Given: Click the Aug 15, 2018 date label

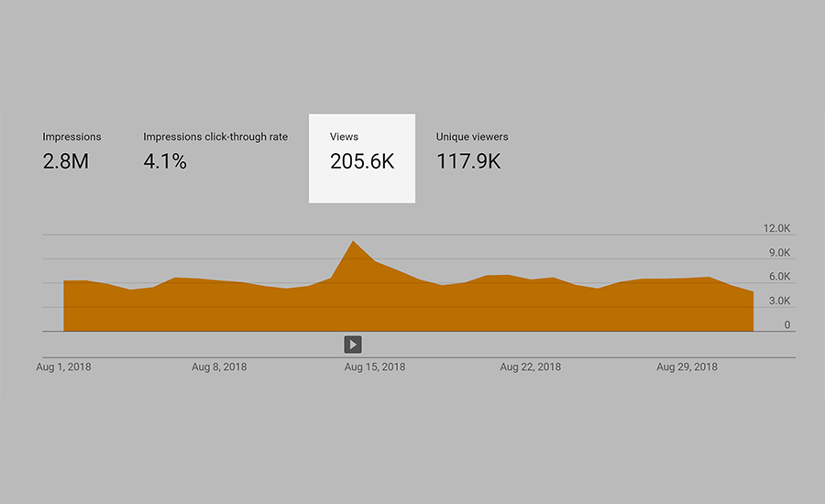Looking at the screenshot, I should pyautogui.click(x=374, y=367).
